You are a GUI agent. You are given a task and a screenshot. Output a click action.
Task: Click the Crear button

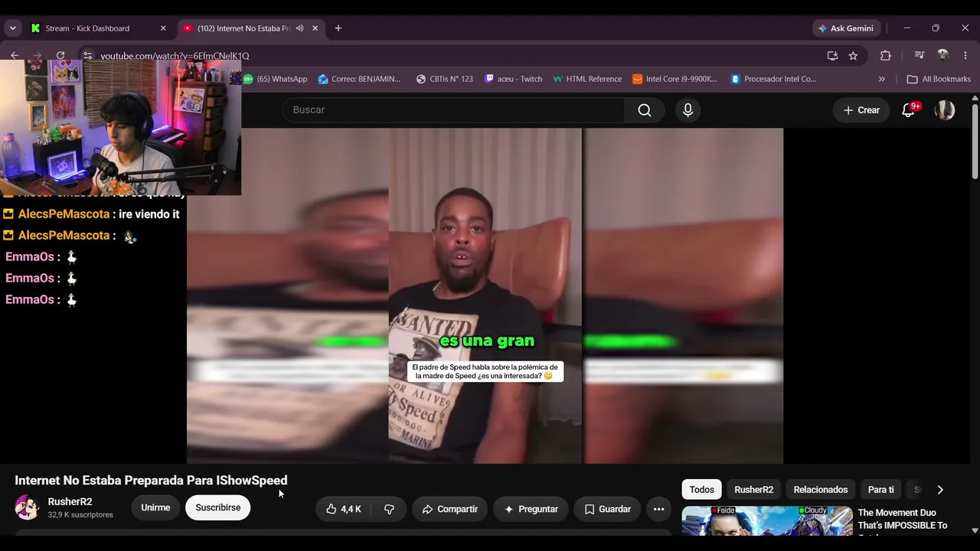(861, 110)
